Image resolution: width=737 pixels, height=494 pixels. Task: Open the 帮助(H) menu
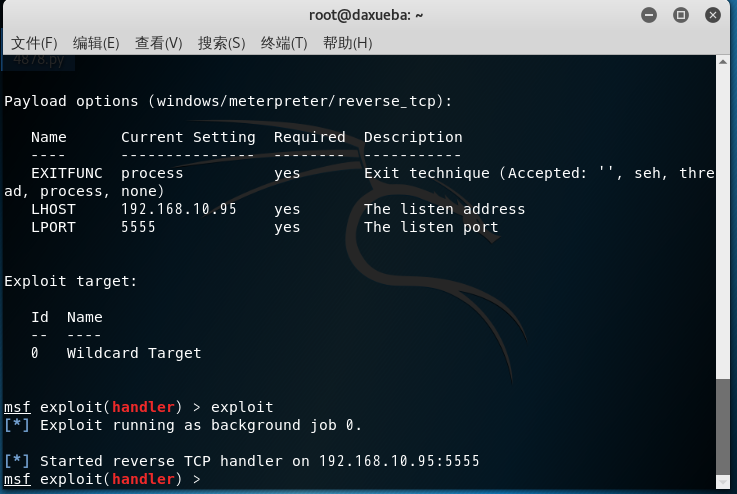(x=347, y=43)
